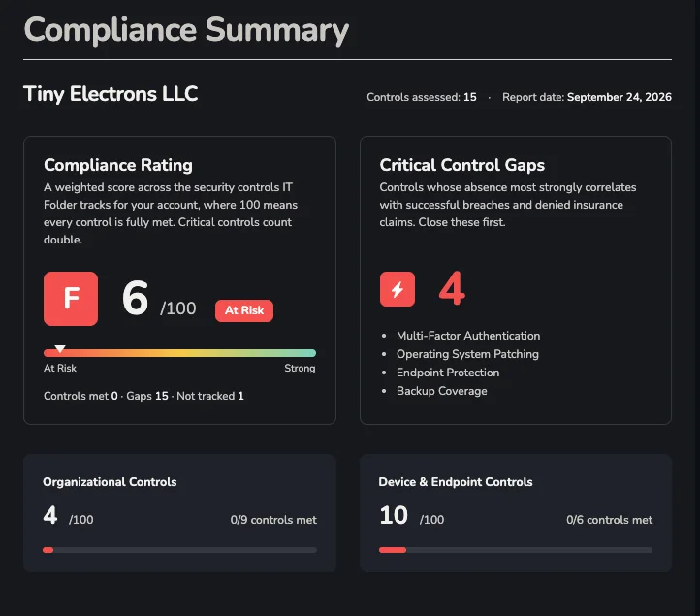This screenshot has height=616, width=700.
Task: Click the red critical gaps count 4
Action: pos(452,288)
